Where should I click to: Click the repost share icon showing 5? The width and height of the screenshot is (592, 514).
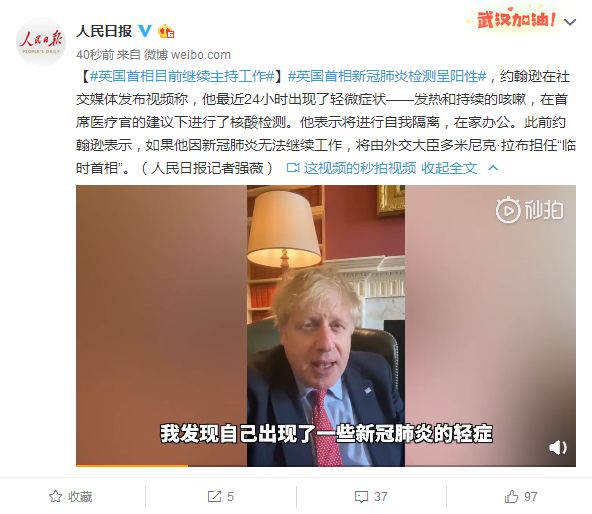point(214,496)
